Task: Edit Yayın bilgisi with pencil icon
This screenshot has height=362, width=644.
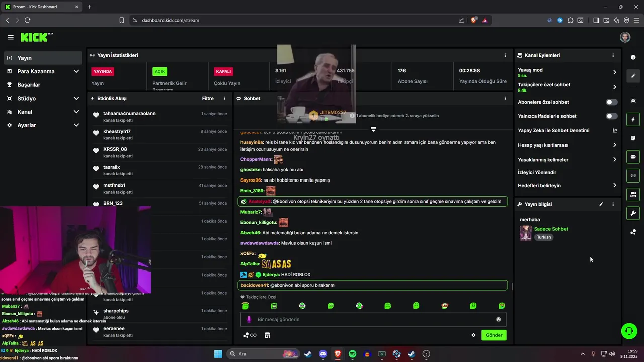Action: coord(601,204)
